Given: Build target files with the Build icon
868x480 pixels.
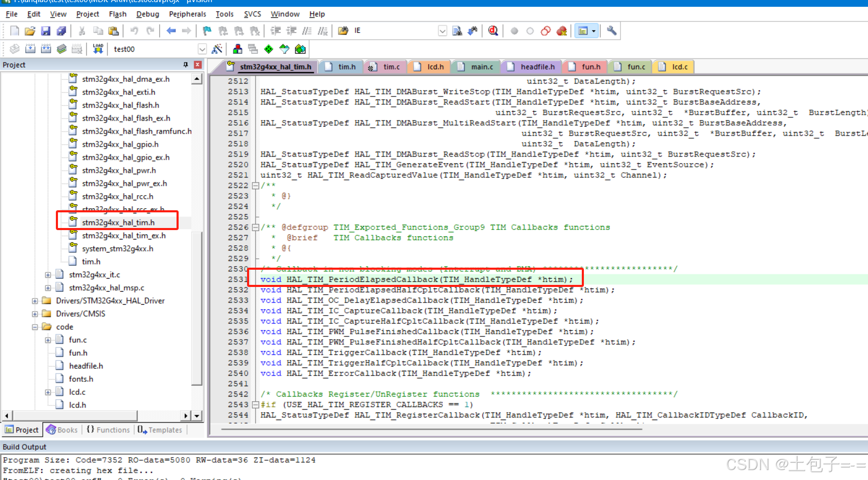Looking at the screenshot, I should [x=30, y=49].
